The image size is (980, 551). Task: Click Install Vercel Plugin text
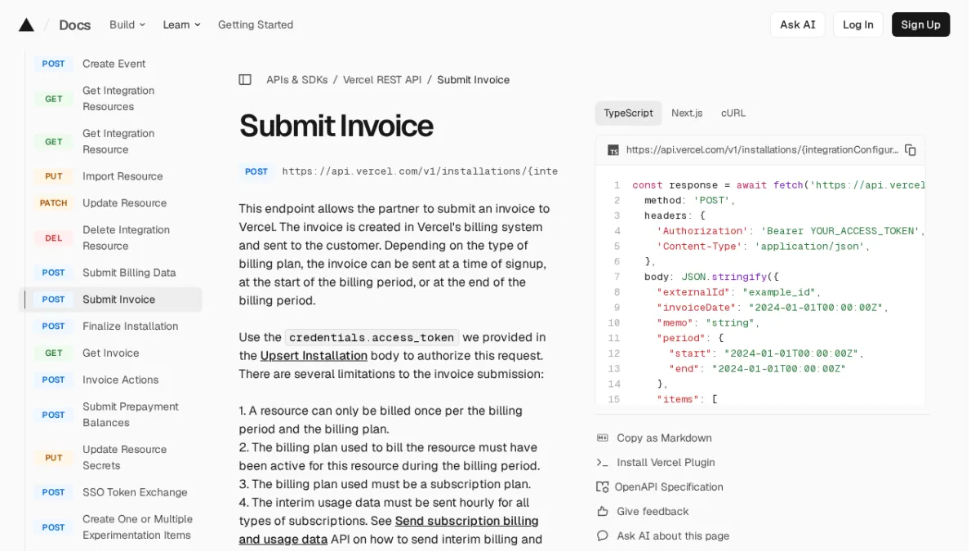666,462
